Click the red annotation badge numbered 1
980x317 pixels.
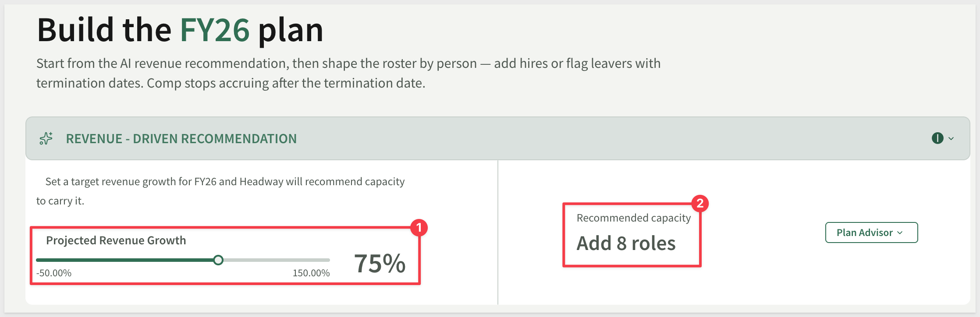point(419,228)
